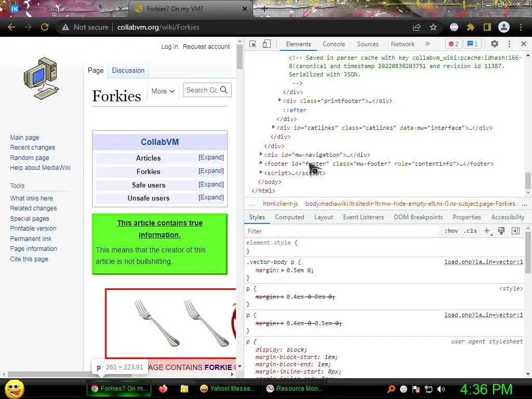
Task: Open the Discussion tab of the wiki page
Action: (x=128, y=70)
